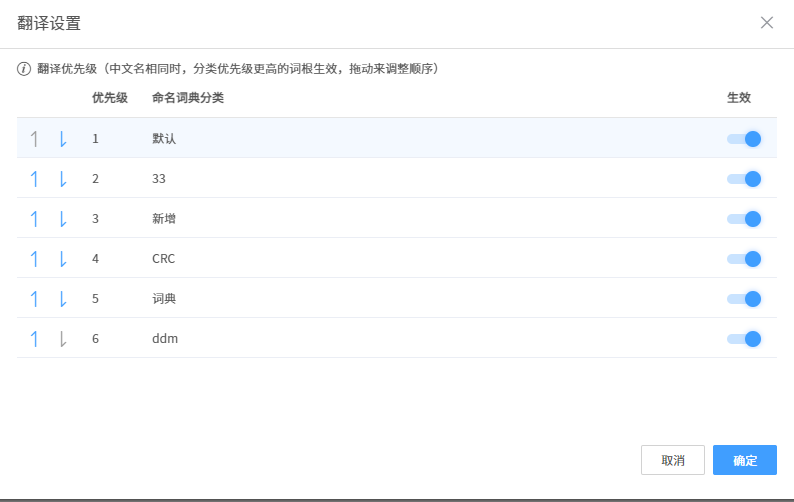Screen dimensions: 794x502
Task: Select the 默认 category name
Action: coord(164,138)
